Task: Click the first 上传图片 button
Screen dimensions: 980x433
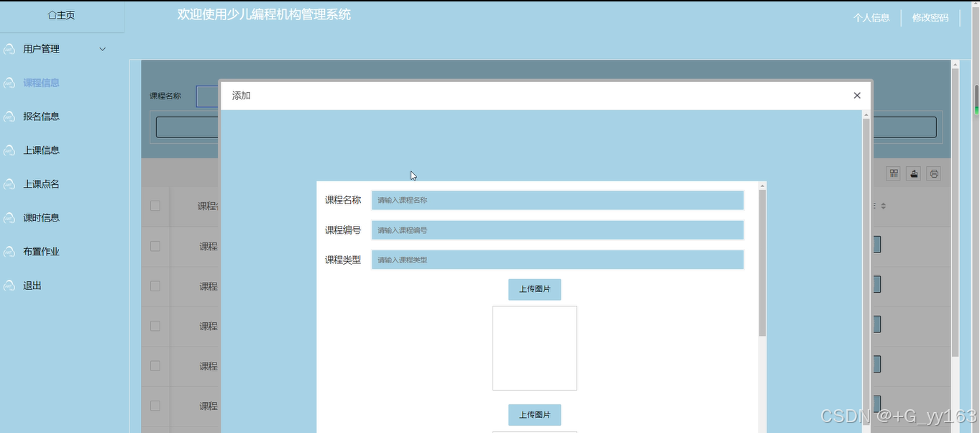Action: click(x=534, y=289)
